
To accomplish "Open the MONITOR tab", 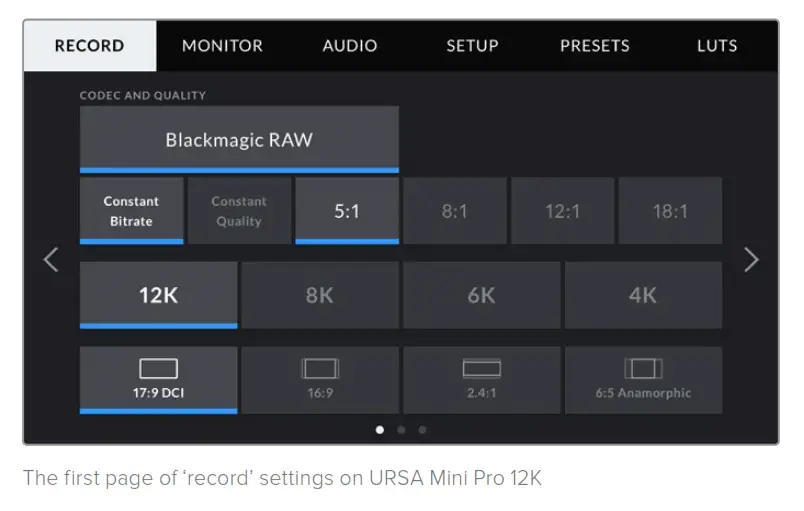I will point(222,46).
